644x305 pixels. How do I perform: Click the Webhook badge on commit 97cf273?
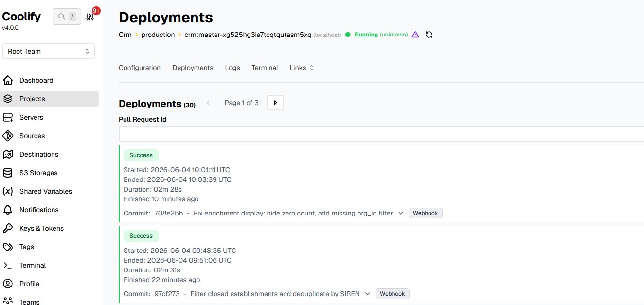click(x=393, y=294)
